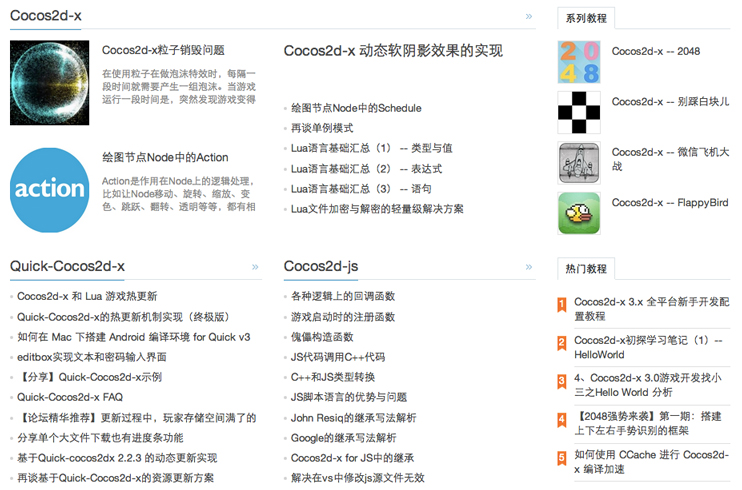Open JS代码调用C++代码
This screenshot has width=742, height=490.
tap(338, 357)
